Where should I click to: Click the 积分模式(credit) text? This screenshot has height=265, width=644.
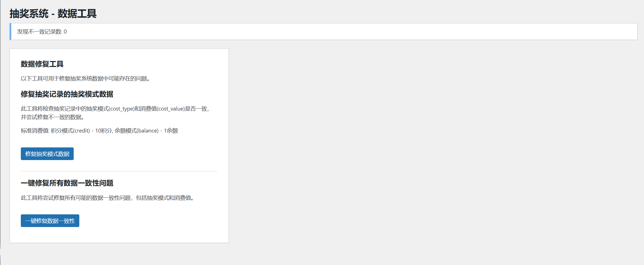[70, 131]
